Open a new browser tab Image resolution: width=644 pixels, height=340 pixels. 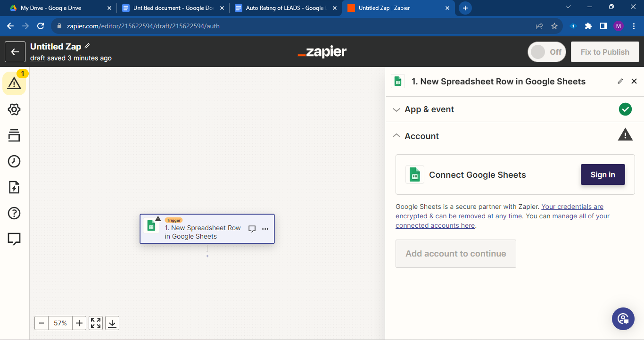(465, 8)
